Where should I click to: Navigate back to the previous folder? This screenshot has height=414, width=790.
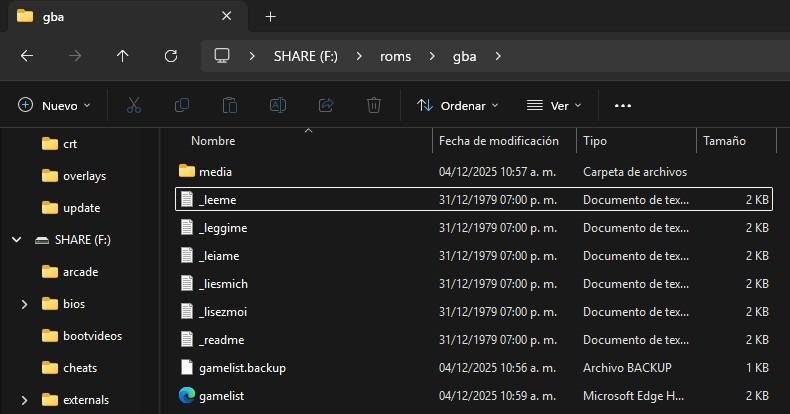tap(27, 56)
